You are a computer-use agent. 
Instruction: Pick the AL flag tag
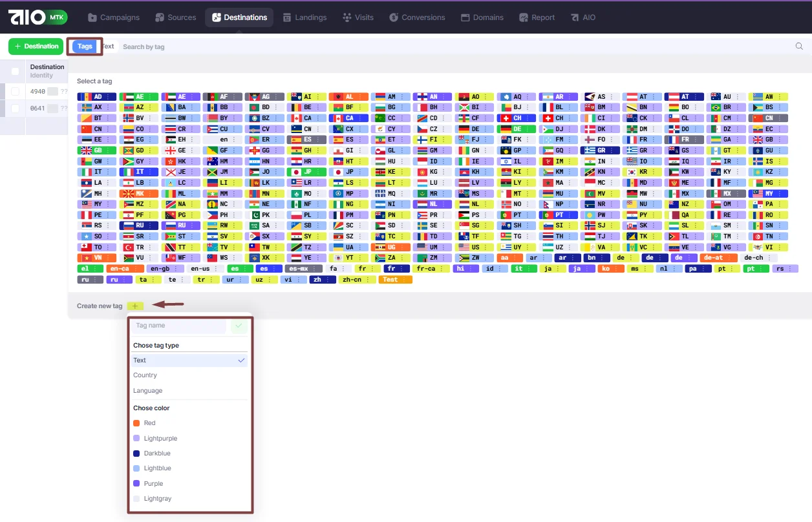[x=348, y=97]
